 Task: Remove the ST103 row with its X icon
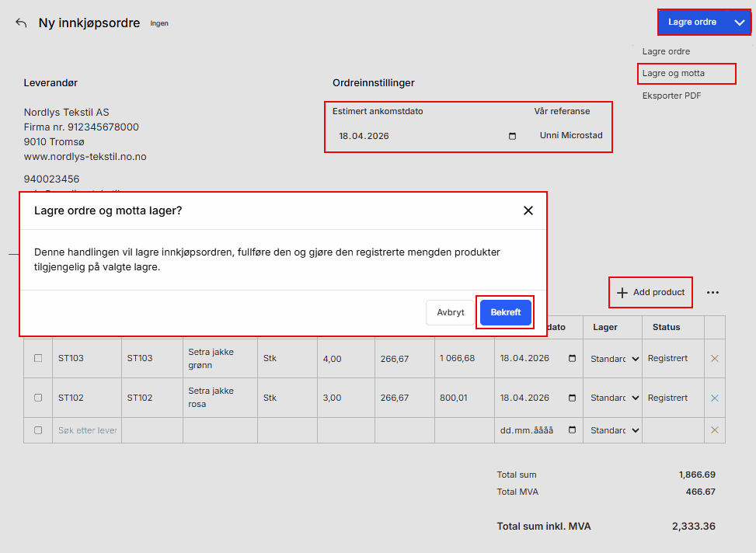tap(715, 359)
